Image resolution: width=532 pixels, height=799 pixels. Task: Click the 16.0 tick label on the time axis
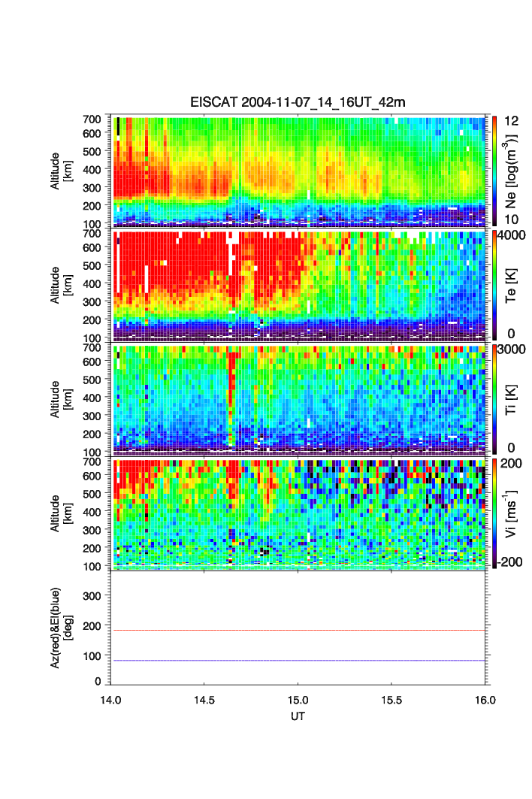pyautogui.click(x=485, y=698)
